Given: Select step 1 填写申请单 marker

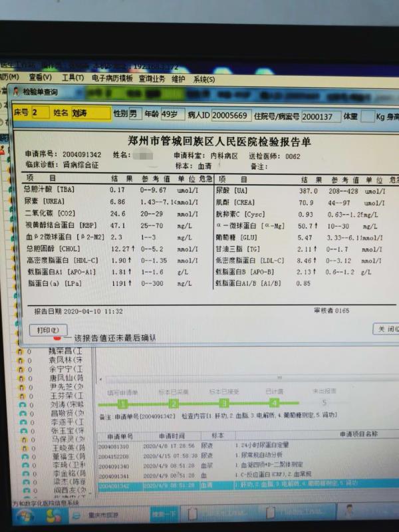Looking at the screenshot, I should tap(122, 403).
